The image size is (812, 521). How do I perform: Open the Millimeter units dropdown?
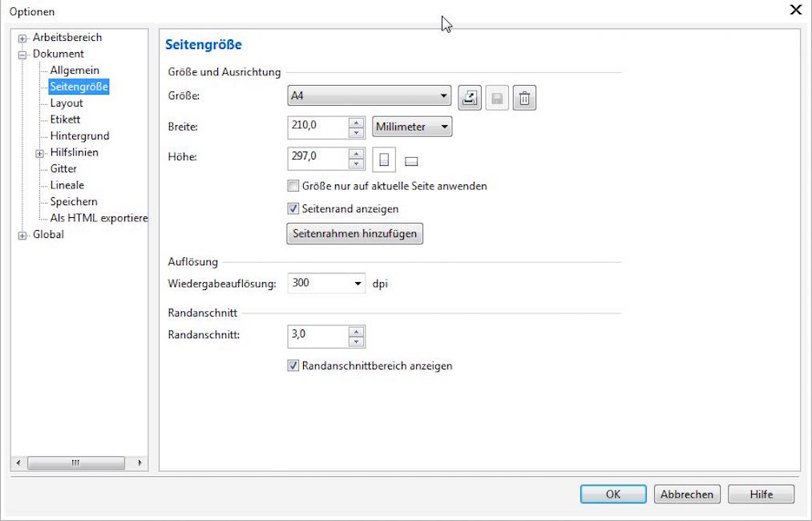(443, 127)
